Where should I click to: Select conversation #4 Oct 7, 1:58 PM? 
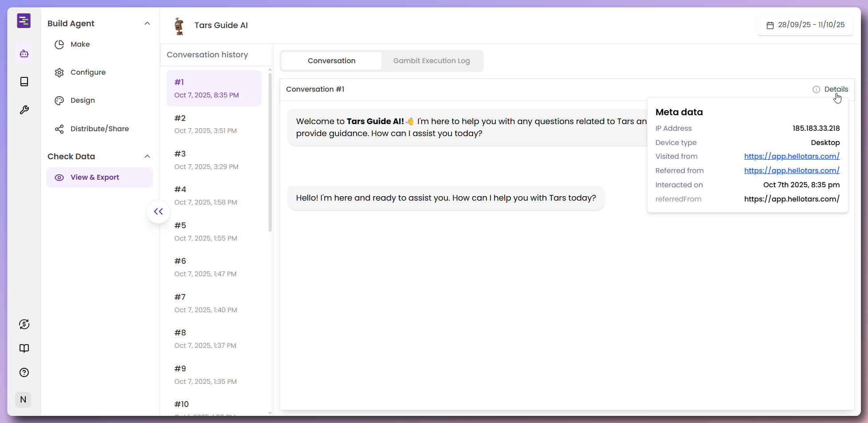214,196
